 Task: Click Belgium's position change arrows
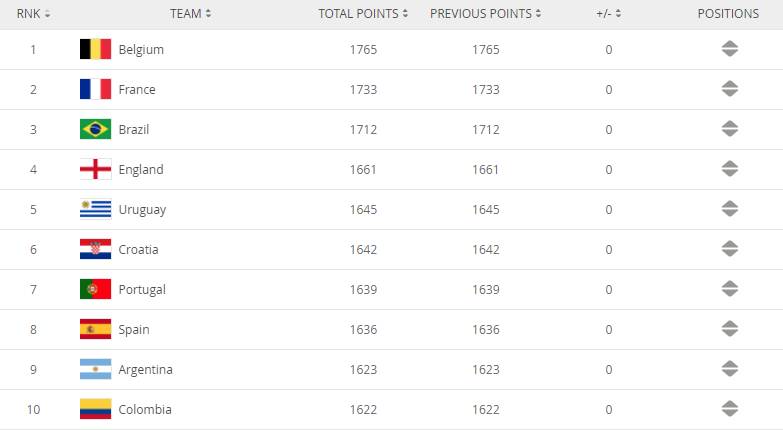(x=729, y=49)
